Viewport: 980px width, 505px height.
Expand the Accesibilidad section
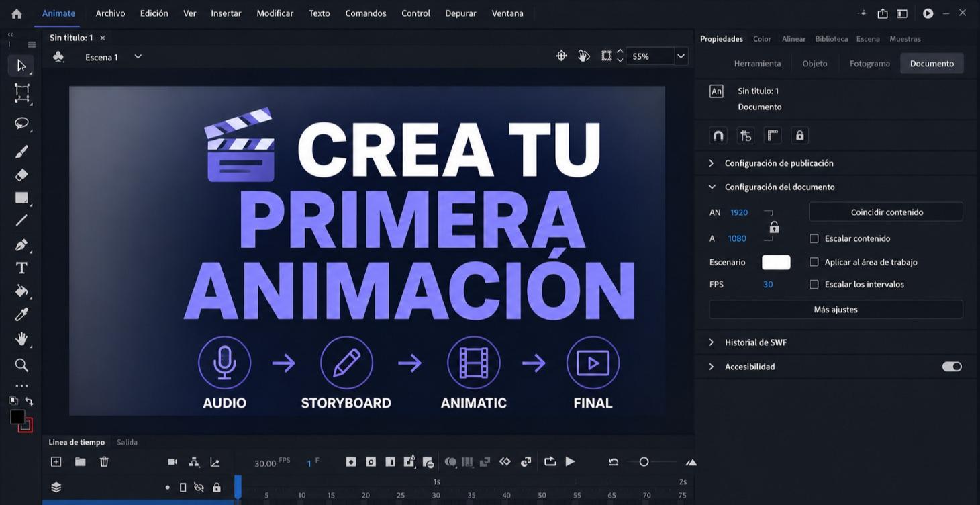[x=712, y=367]
